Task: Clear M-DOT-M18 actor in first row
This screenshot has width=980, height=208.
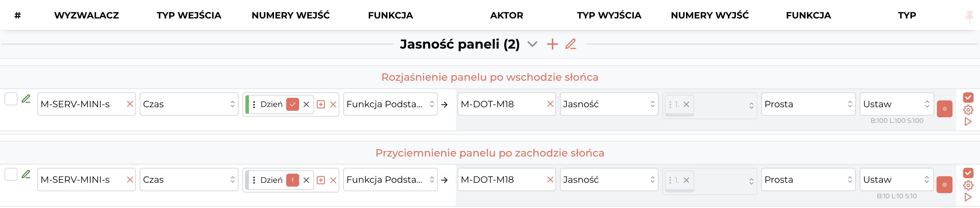Action: click(x=550, y=104)
